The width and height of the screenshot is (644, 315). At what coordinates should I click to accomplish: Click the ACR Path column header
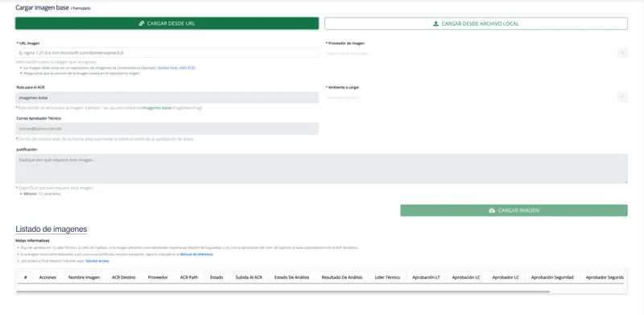coord(189,278)
